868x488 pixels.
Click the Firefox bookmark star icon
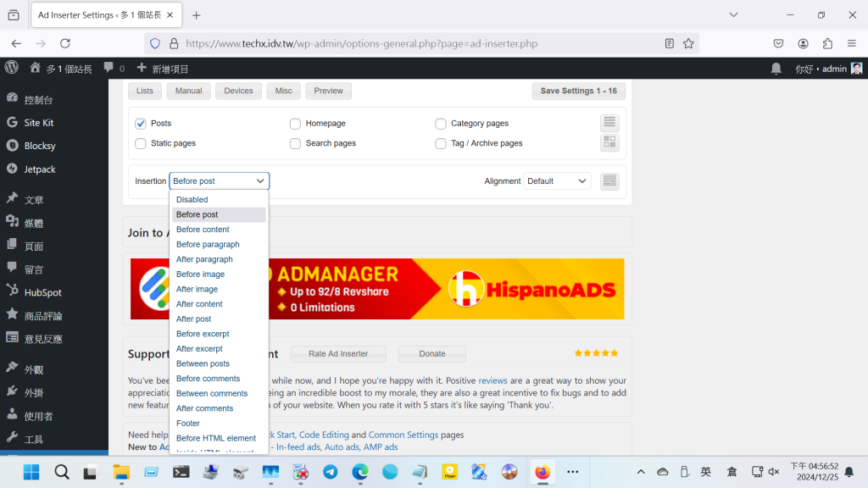click(689, 43)
